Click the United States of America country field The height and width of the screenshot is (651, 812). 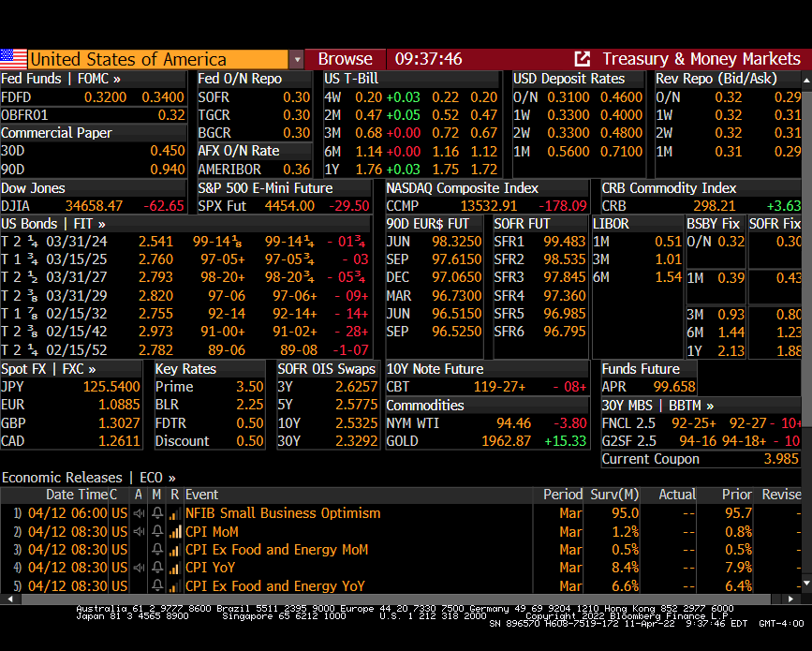click(x=157, y=59)
